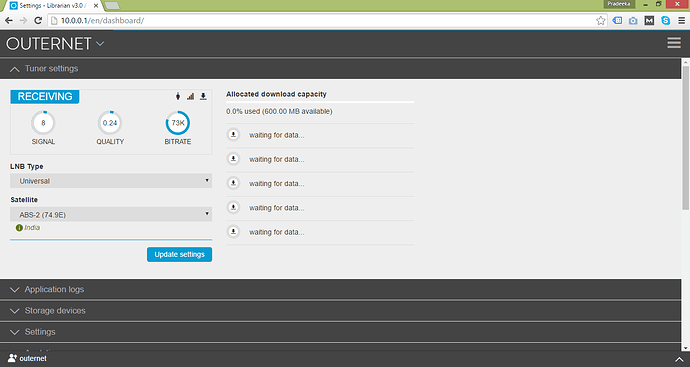690x367 pixels.
Task: Open the OUTERNET logo dropdown arrow
Action: click(100, 44)
